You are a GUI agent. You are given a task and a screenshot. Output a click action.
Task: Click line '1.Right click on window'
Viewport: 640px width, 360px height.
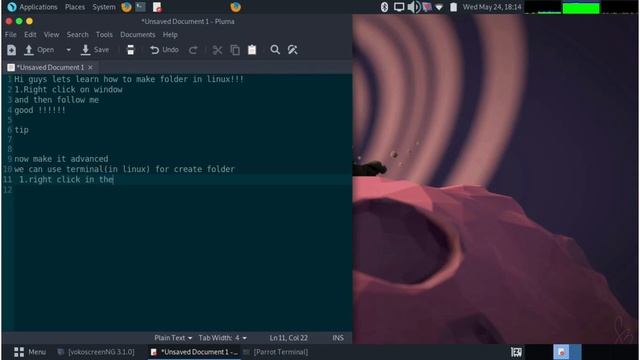pyautogui.click(x=68, y=89)
